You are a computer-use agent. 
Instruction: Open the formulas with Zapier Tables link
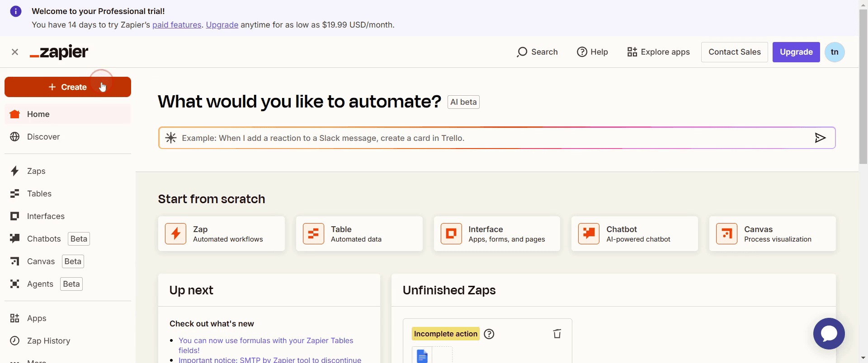tap(266, 345)
